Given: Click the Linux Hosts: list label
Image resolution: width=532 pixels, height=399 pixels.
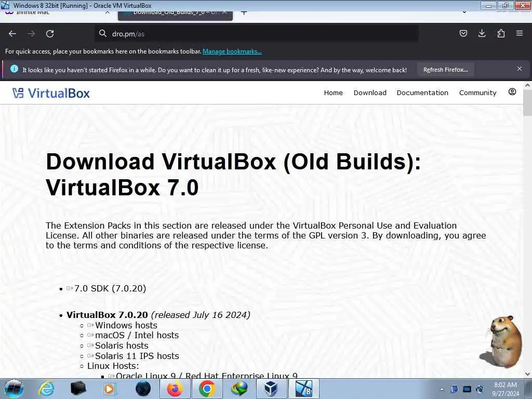Looking at the screenshot, I should (113, 366).
